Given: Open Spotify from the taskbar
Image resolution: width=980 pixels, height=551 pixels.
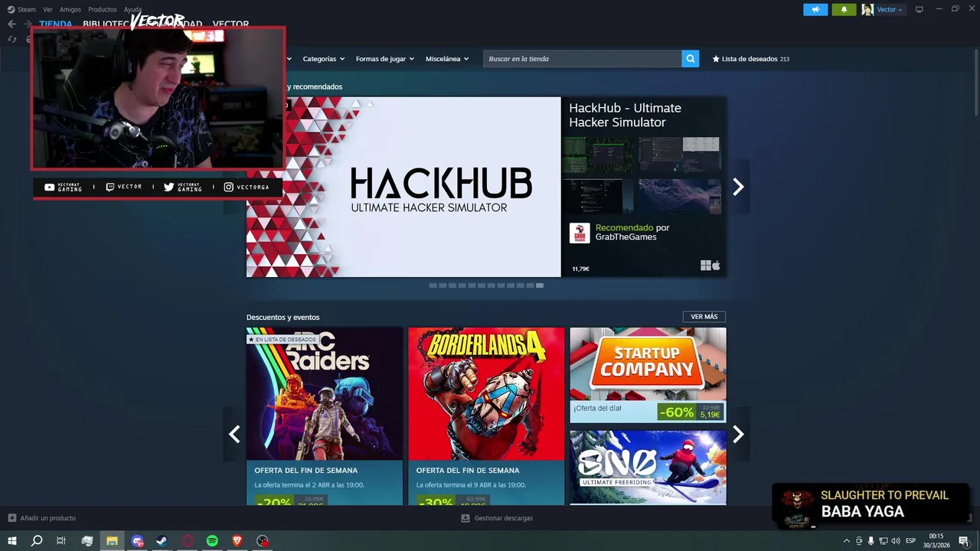Looking at the screenshot, I should tap(212, 541).
